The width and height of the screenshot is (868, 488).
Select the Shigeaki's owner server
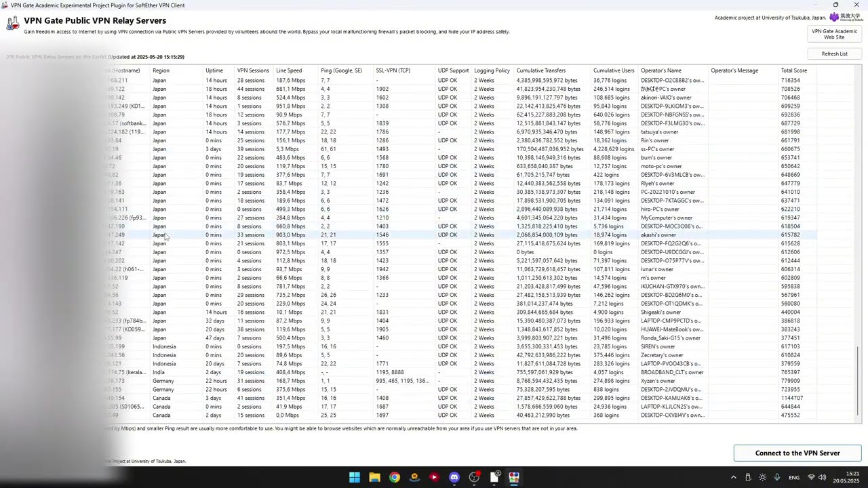click(461, 312)
